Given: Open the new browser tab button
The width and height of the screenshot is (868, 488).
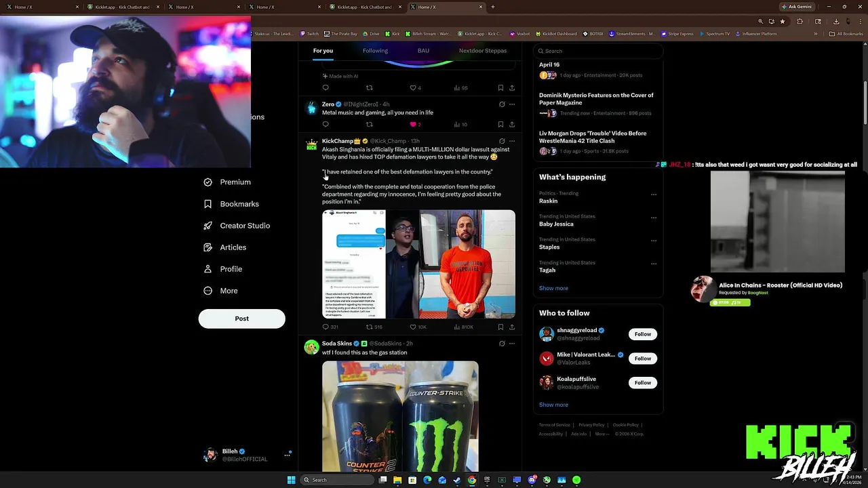Looking at the screenshot, I should (x=493, y=7).
